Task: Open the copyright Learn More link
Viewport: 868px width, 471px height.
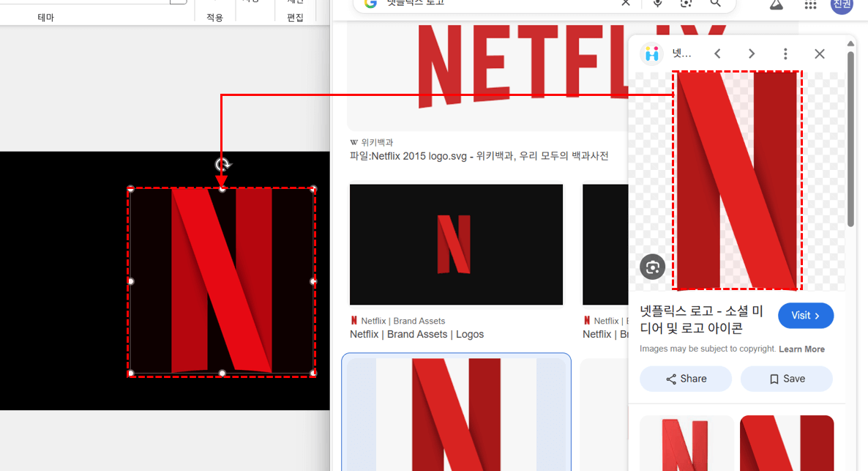Action: pos(801,349)
